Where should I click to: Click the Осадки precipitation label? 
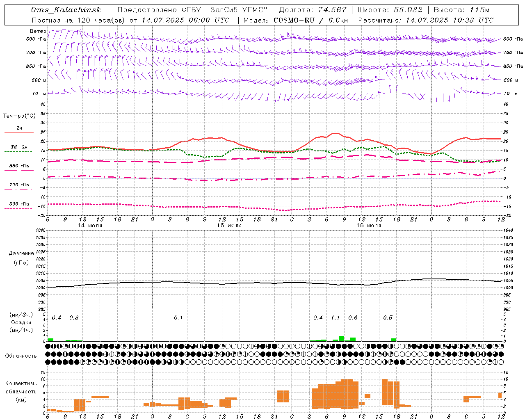21,322
